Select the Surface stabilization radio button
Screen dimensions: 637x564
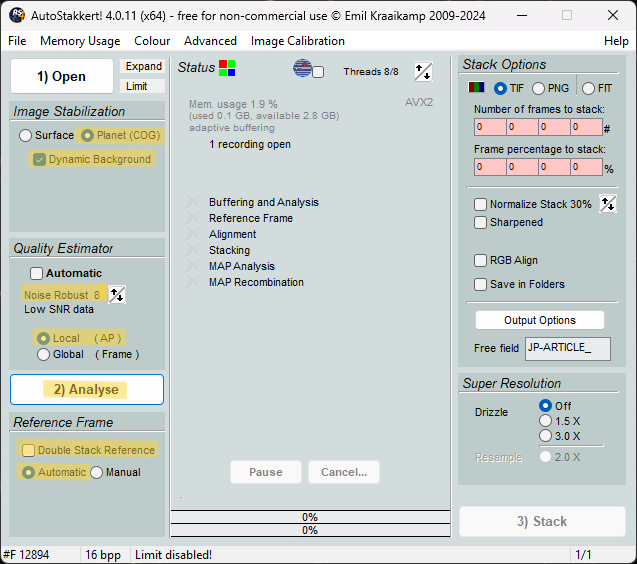(x=25, y=135)
